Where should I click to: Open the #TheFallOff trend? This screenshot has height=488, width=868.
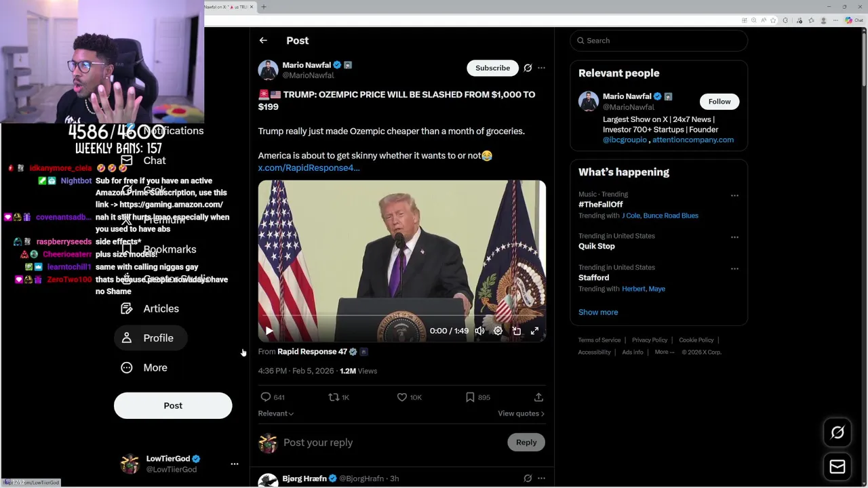pyautogui.click(x=600, y=205)
